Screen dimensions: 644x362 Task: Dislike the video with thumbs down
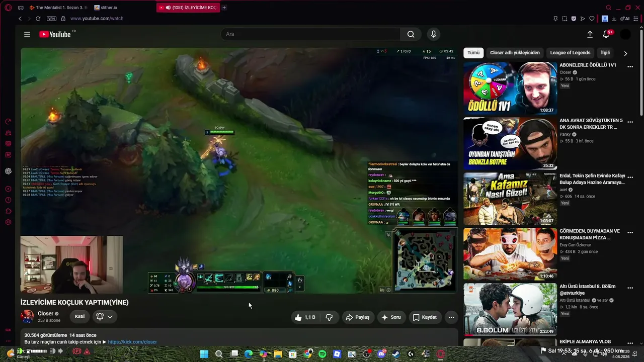tap(330, 317)
